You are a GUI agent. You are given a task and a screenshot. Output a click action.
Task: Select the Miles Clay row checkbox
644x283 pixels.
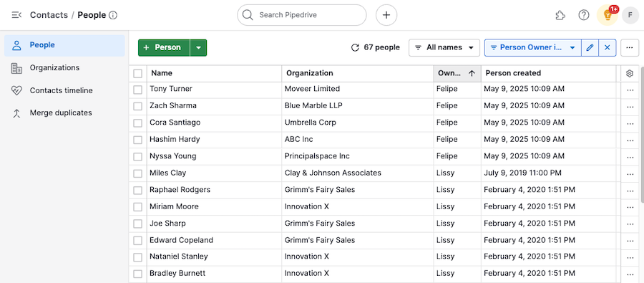(x=137, y=173)
